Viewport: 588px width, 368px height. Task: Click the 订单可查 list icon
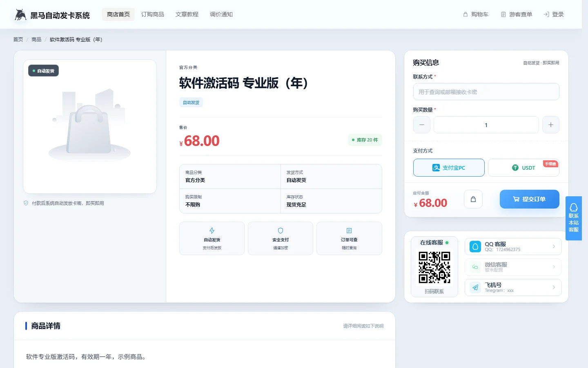click(349, 231)
